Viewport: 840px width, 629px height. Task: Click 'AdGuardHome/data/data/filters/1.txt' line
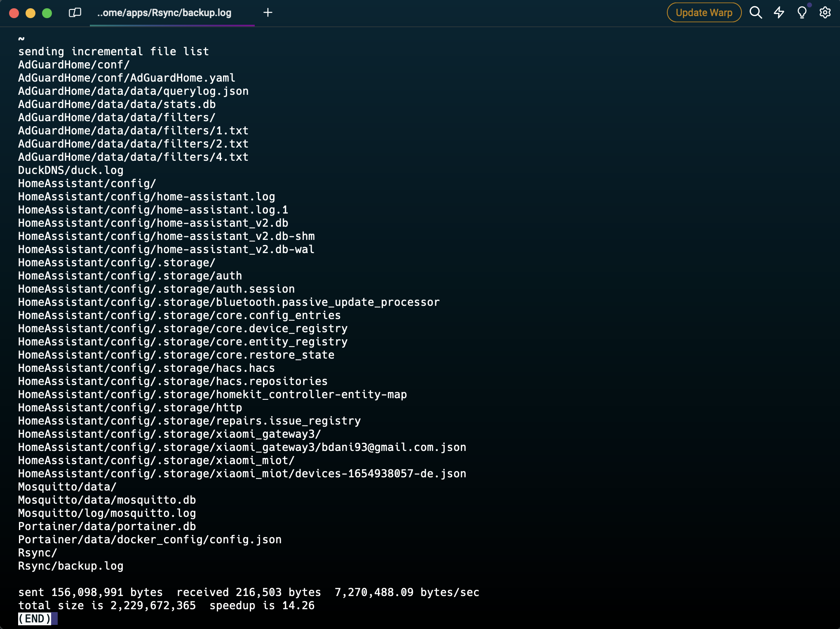coord(133,131)
